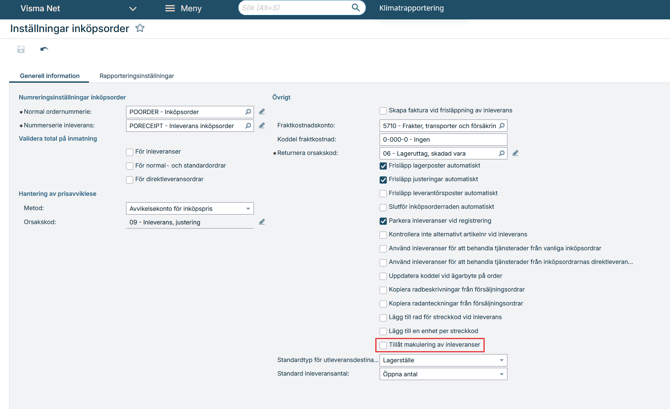The height and width of the screenshot is (409, 670).
Task: Toggle 'För inleveranser' checkbox
Action: [x=130, y=152]
